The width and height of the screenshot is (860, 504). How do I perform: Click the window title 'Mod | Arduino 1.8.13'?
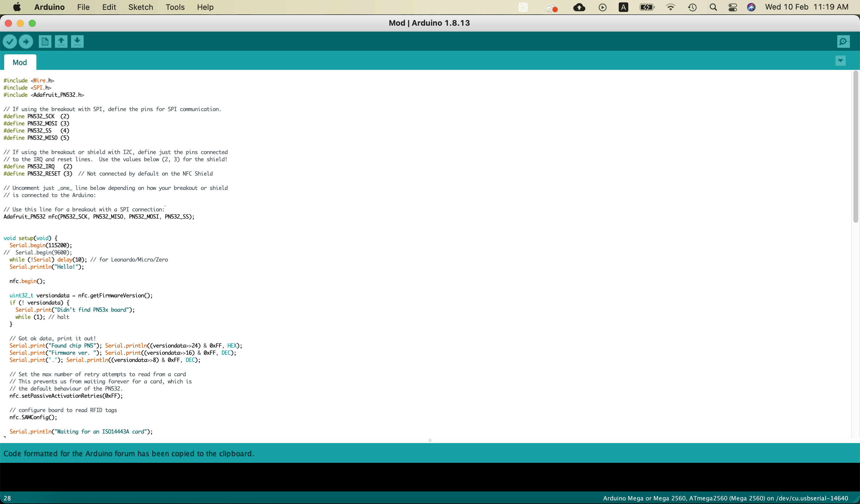click(x=429, y=23)
